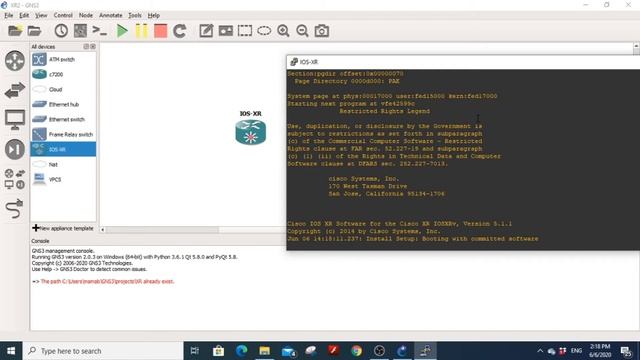Click the path already exist error message
Viewport: 640px width, 360px height.
(107, 282)
